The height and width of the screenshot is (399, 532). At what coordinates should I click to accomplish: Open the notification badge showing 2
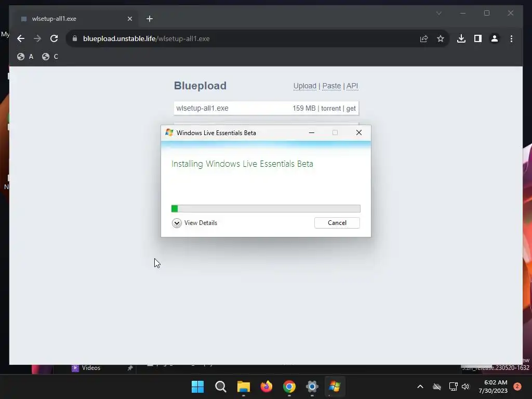click(x=517, y=387)
